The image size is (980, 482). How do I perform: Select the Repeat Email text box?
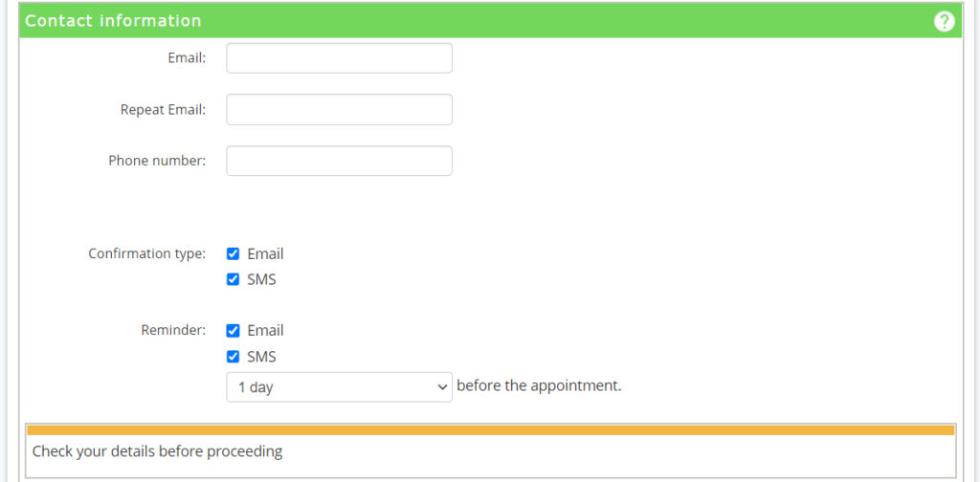tap(339, 109)
